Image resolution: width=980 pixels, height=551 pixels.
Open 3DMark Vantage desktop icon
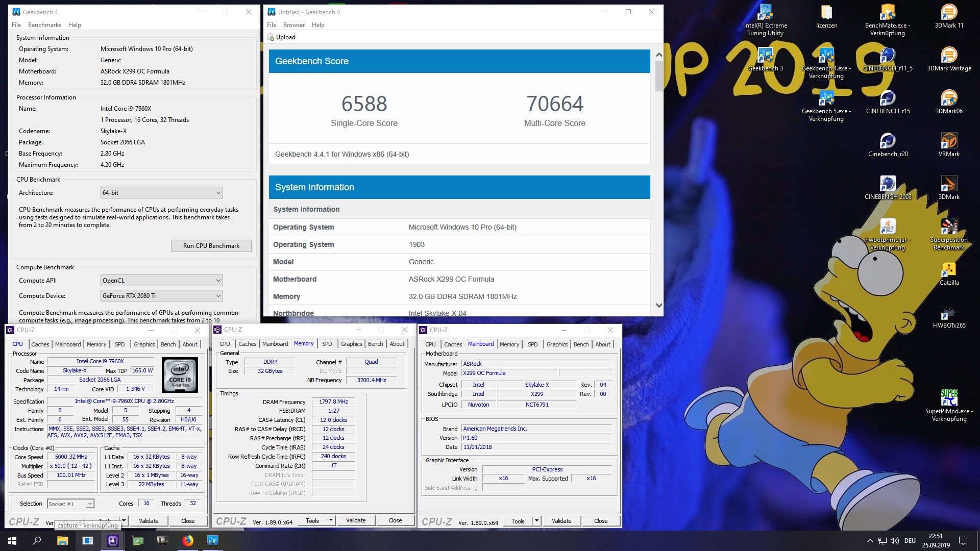point(949,59)
